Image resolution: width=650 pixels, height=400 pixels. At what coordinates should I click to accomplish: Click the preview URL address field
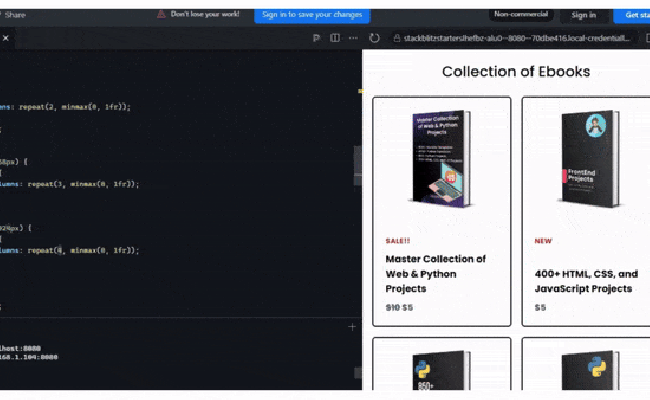click(517, 38)
